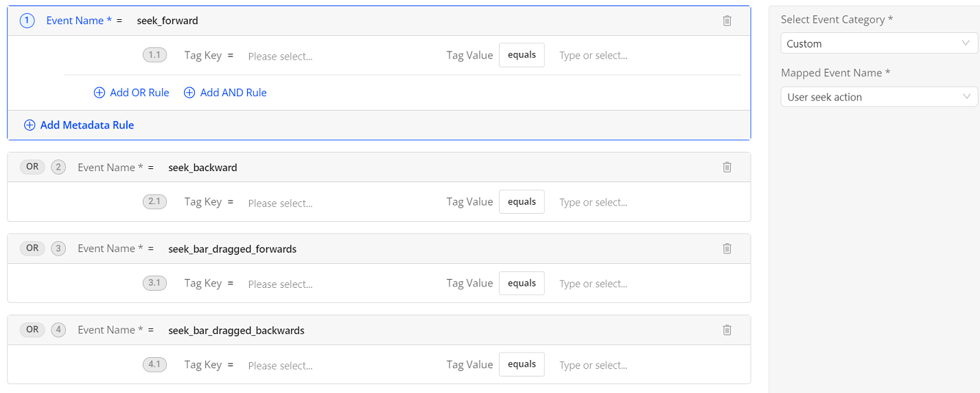Click the plus icon beside Add OR Rule
This screenshot has height=393, width=980.
pos(100,93)
